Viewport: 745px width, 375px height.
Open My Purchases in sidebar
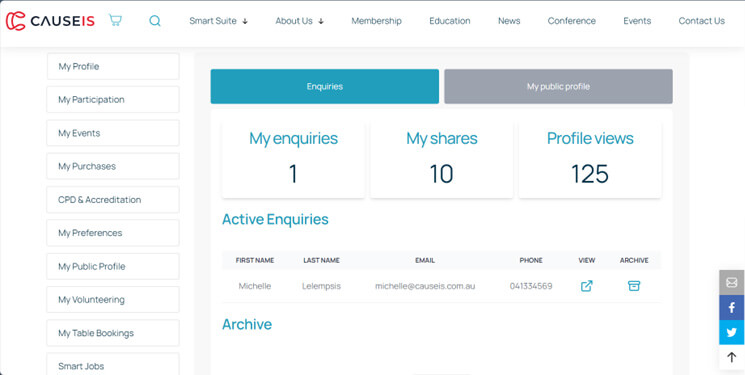(x=113, y=166)
